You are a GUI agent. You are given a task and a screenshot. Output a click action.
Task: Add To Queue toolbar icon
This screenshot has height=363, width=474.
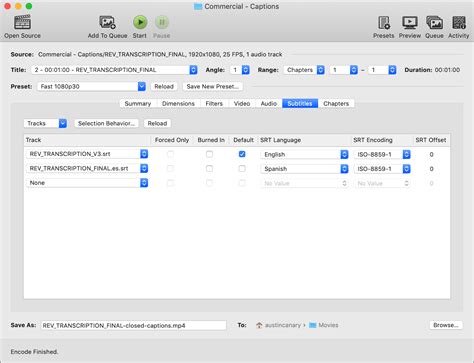(x=107, y=22)
